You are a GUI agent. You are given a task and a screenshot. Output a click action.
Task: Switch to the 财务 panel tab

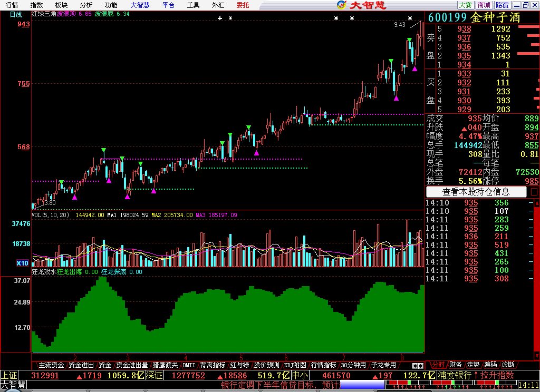[x=455, y=365]
